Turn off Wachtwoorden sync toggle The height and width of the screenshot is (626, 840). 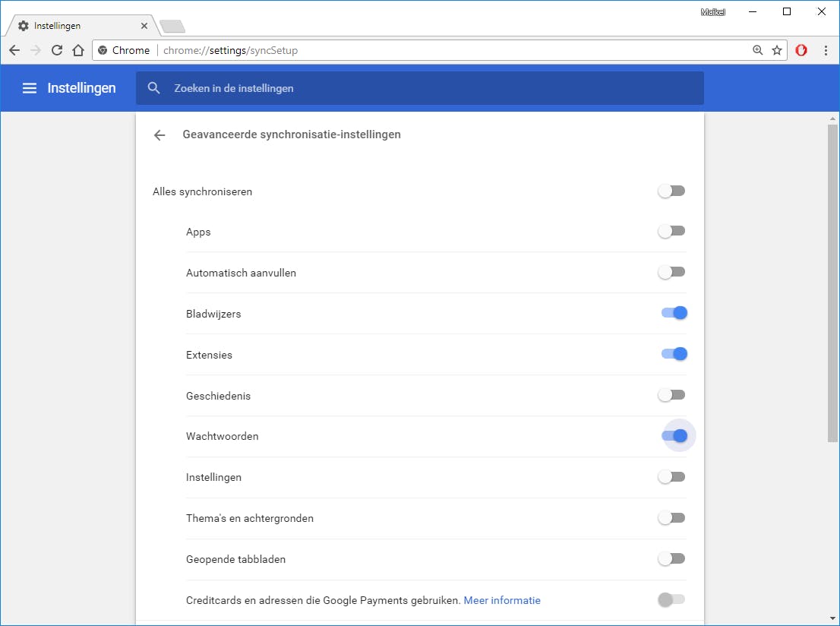[x=674, y=436]
